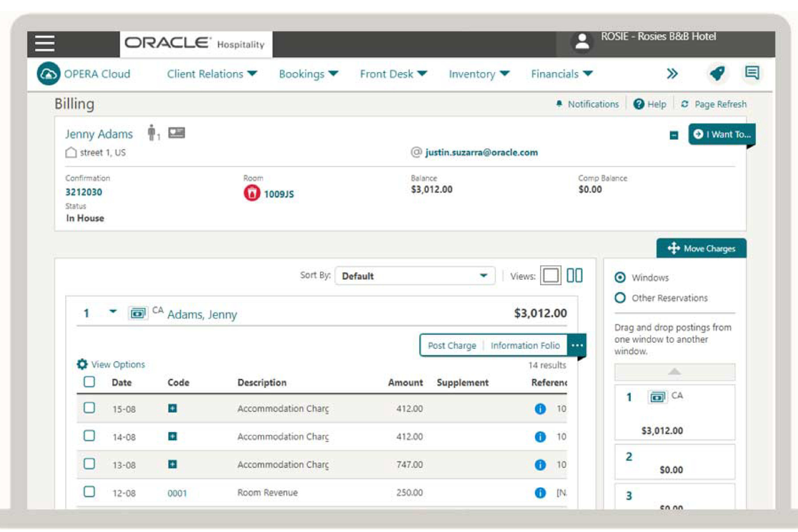Open the Sort By Default dropdown
Viewport: 798px width, 532px height.
(x=415, y=276)
